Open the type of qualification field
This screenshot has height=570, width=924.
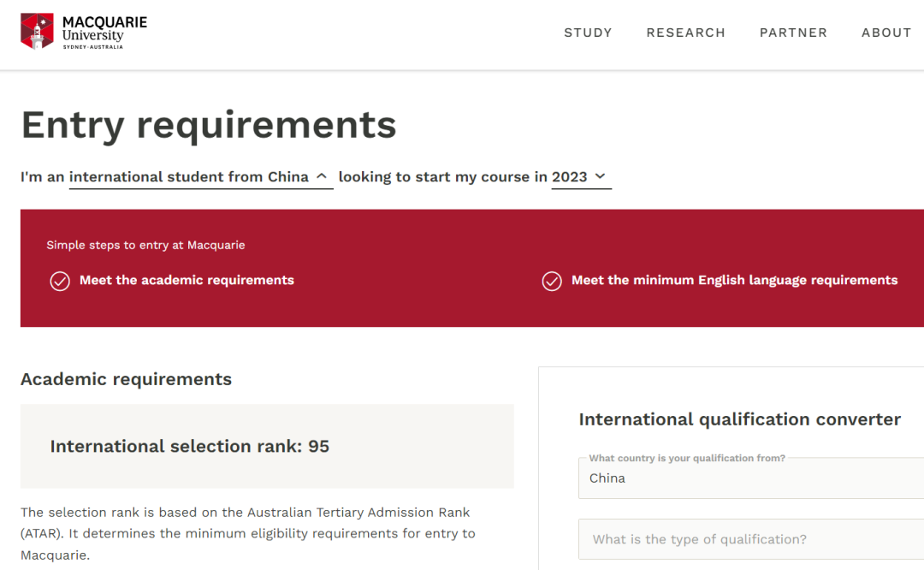[x=751, y=539]
